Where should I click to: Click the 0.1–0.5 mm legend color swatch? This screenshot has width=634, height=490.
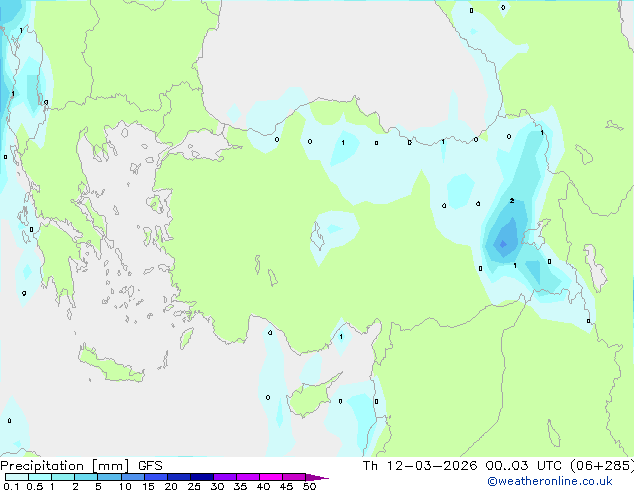point(17,477)
